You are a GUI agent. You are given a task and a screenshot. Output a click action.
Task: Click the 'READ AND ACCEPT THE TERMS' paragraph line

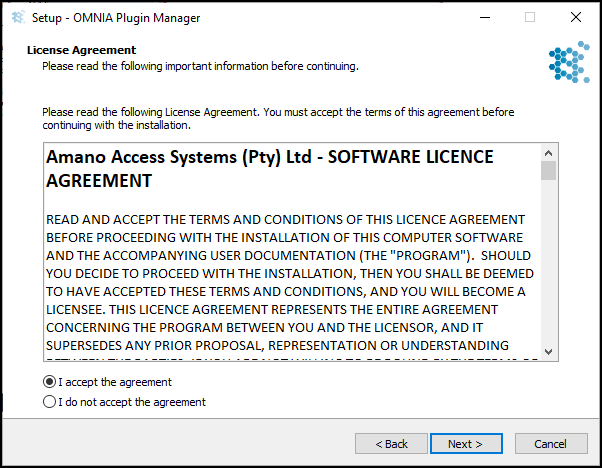point(285,220)
